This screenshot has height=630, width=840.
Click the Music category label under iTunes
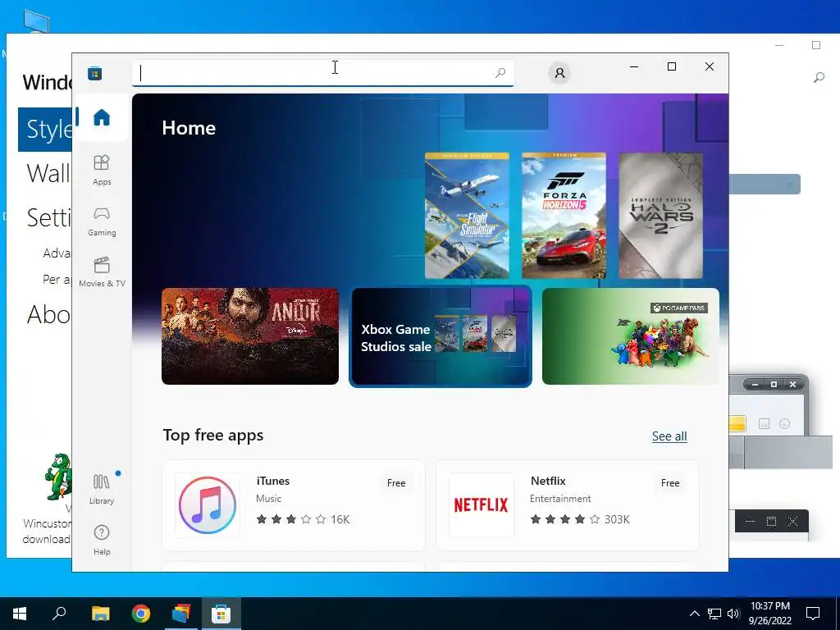tap(268, 498)
